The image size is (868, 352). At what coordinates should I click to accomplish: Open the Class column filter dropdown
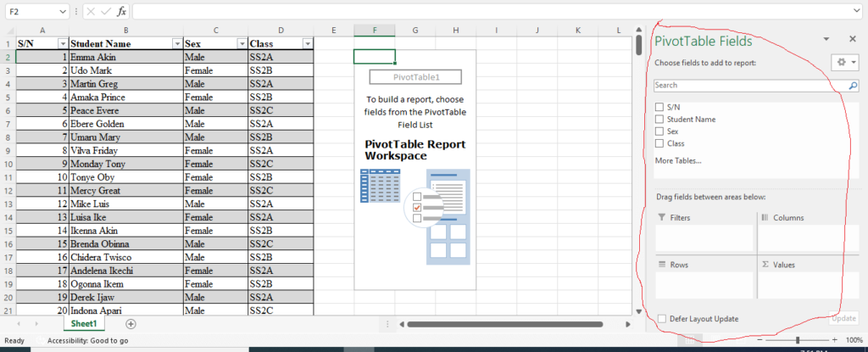307,44
